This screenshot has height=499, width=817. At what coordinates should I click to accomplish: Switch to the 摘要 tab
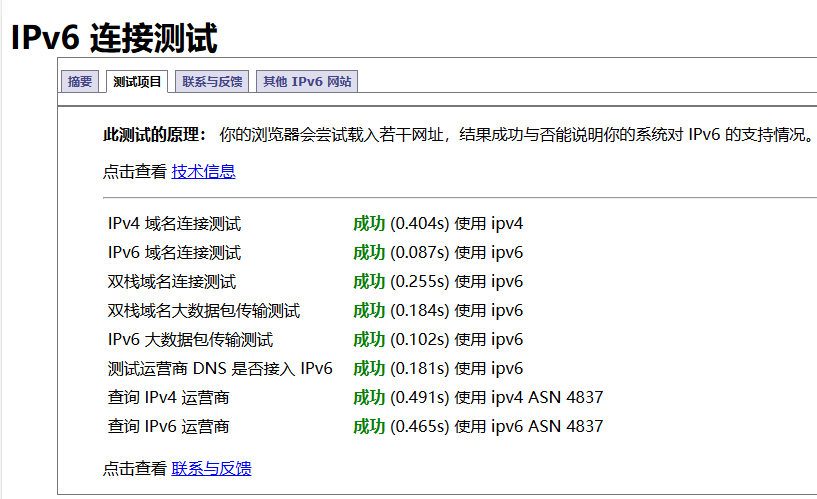point(80,82)
